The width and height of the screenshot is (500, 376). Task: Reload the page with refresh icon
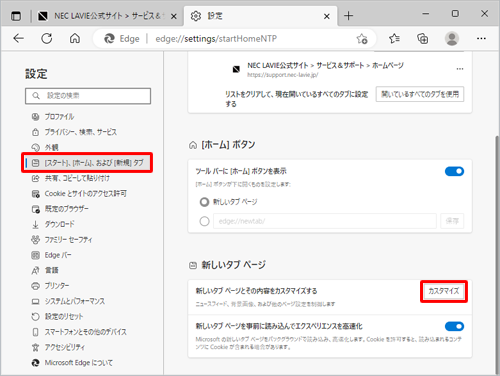(x=47, y=39)
